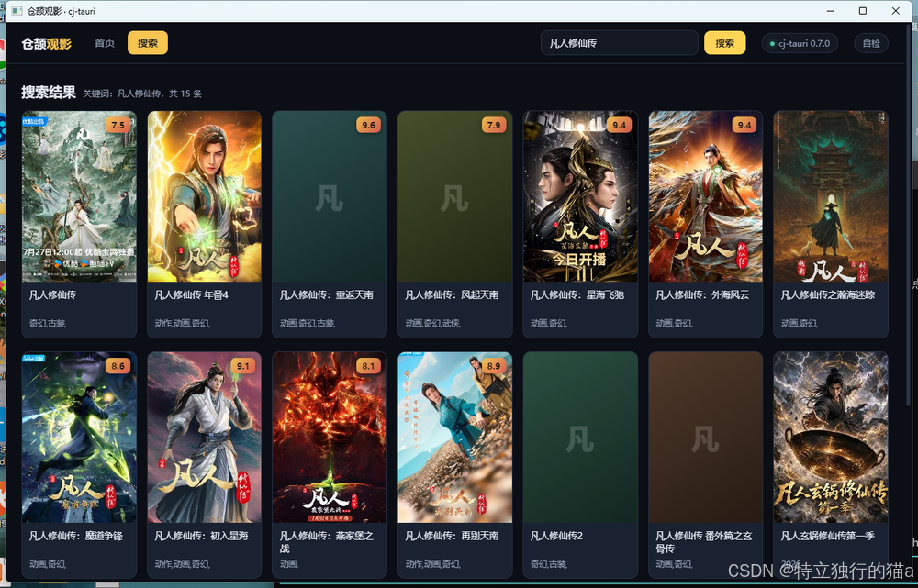Switch to the 搜索 navigation tab
This screenshot has height=588, width=918.
point(148,43)
